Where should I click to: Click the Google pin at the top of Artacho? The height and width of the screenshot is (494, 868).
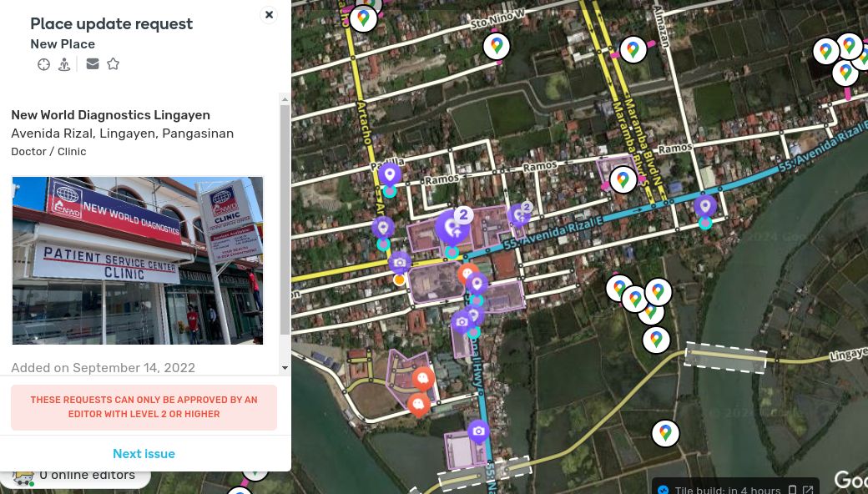click(363, 19)
